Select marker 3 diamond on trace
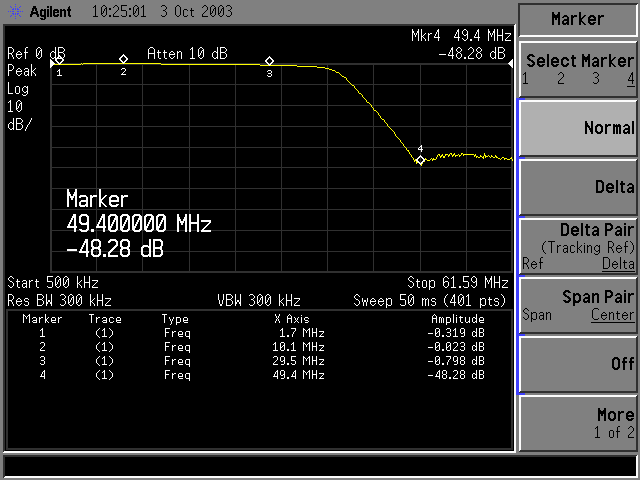This screenshot has height=480, width=640. coord(269,61)
